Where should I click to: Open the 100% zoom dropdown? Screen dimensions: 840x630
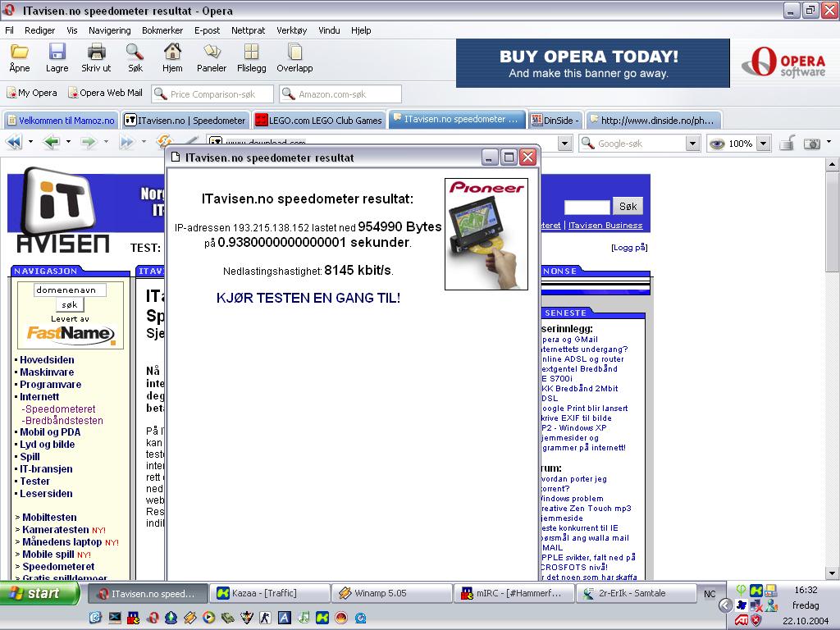point(764,143)
